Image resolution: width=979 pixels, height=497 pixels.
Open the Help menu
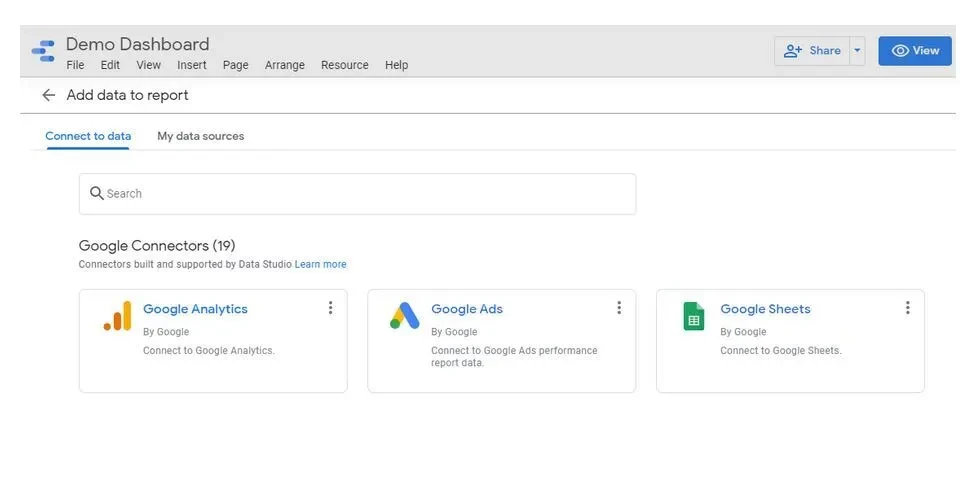tap(396, 65)
